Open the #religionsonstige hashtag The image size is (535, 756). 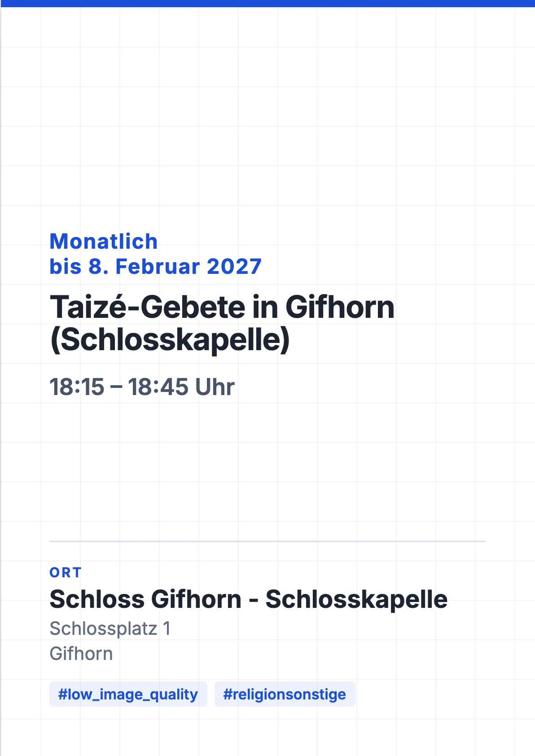(x=285, y=694)
